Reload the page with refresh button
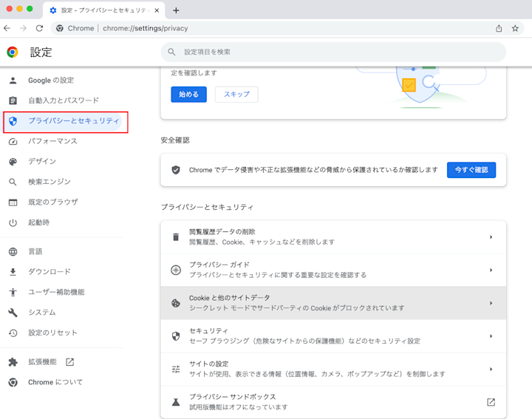 pyautogui.click(x=39, y=28)
